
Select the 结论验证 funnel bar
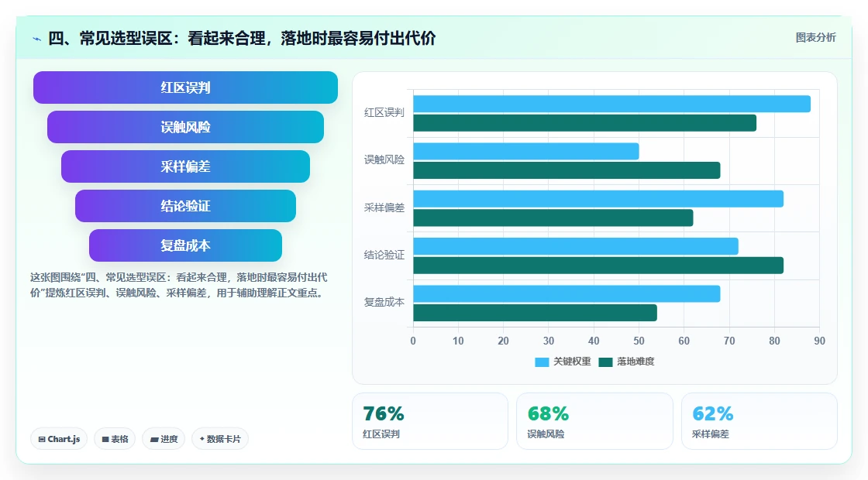click(x=185, y=206)
